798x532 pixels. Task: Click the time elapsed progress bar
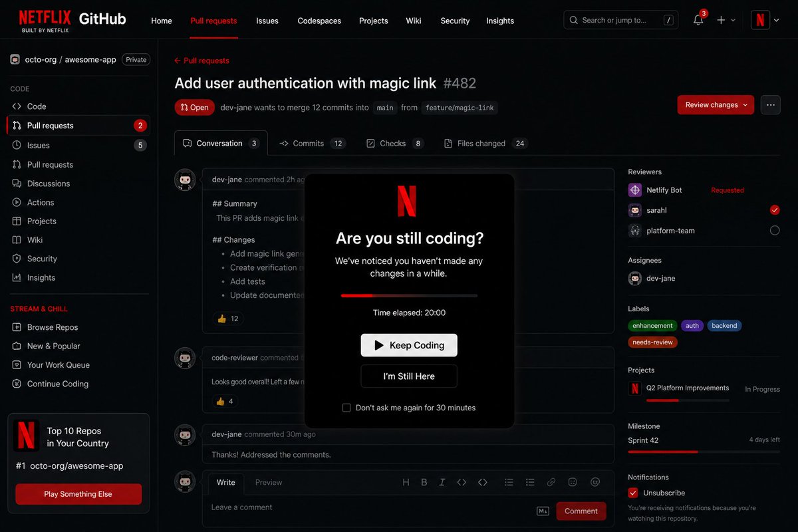point(409,295)
